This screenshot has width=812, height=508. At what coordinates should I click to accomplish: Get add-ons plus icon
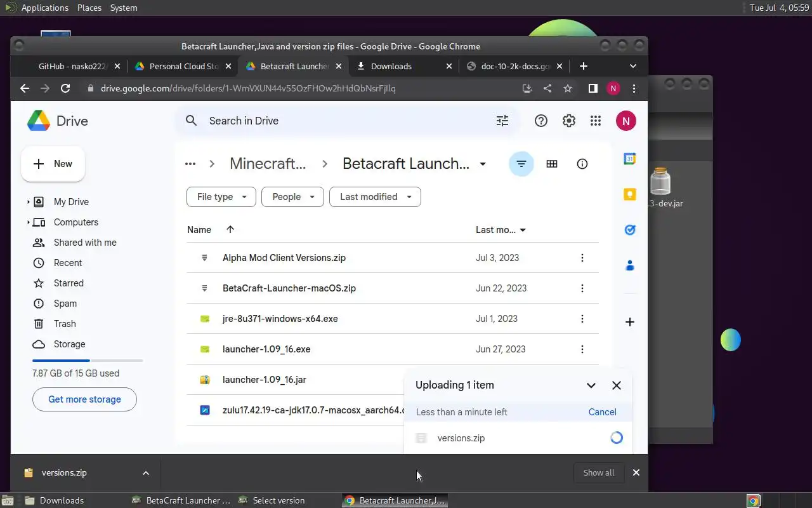coord(630,323)
